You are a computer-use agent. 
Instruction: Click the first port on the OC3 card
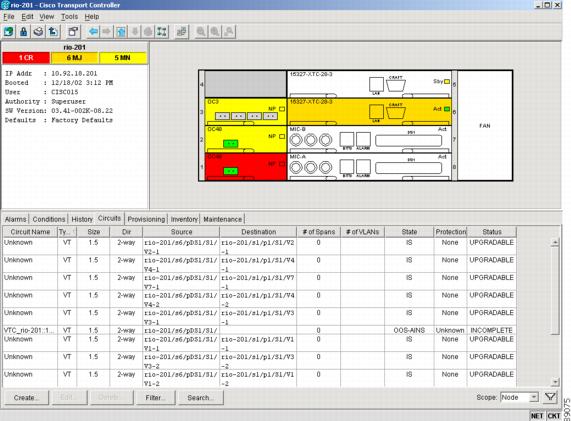[x=223, y=116]
